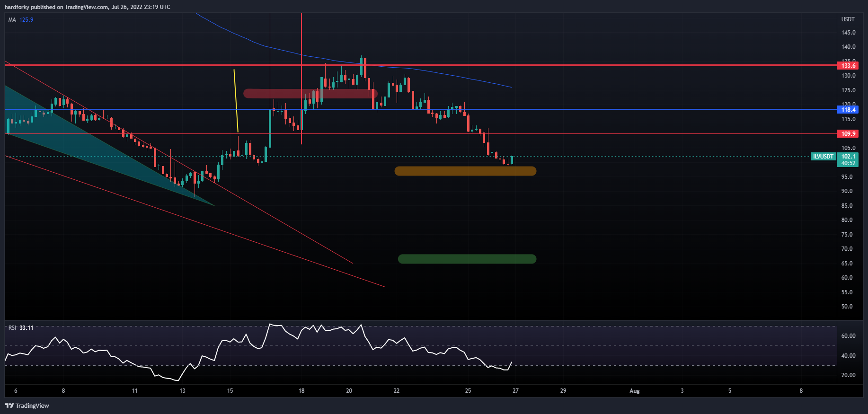Screen dimensions: 868x414
Task: Click the USDT currency label on price axis
Action: tap(848, 19)
